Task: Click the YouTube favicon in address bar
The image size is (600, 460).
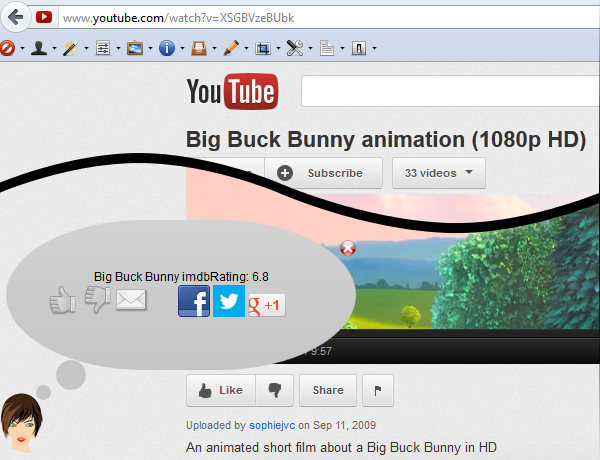Action: [x=44, y=17]
